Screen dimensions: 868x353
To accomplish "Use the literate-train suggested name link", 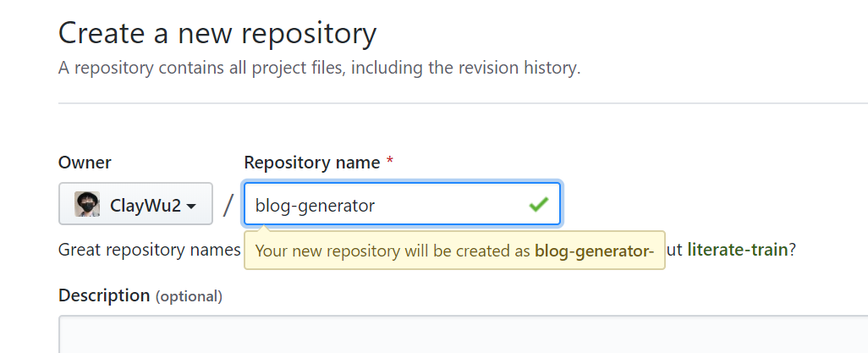I will coord(738,251).
